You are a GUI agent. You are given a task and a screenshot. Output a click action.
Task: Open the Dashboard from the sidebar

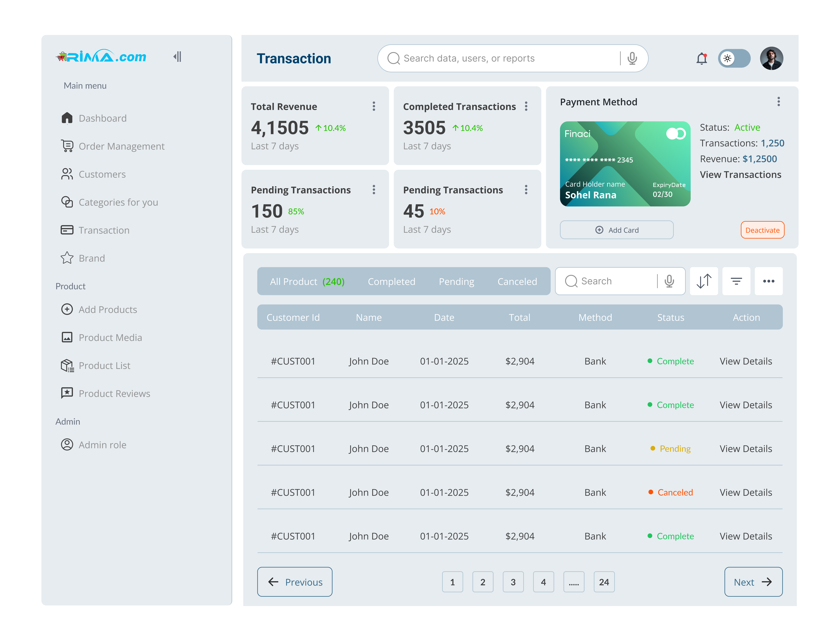(103, 118)
